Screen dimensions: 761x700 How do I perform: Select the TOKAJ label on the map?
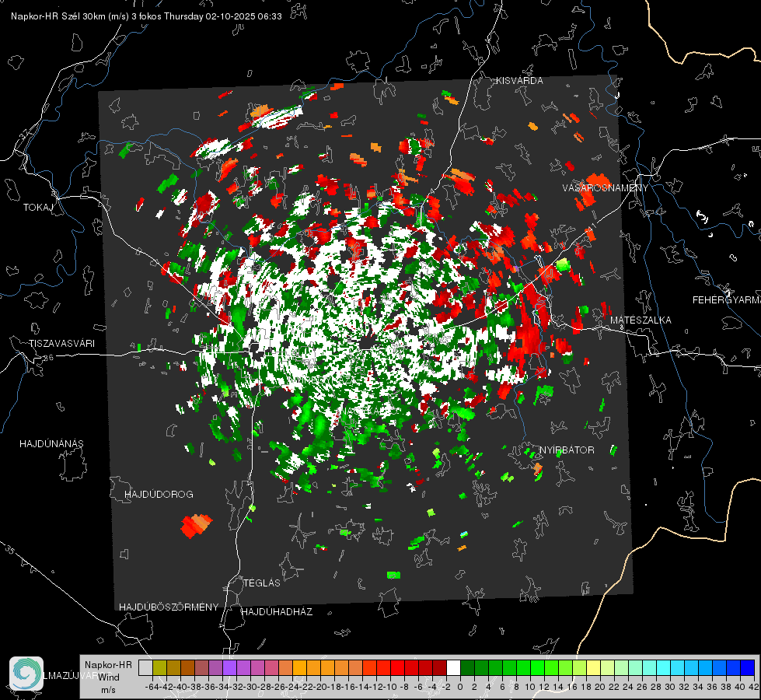(38, 208)
